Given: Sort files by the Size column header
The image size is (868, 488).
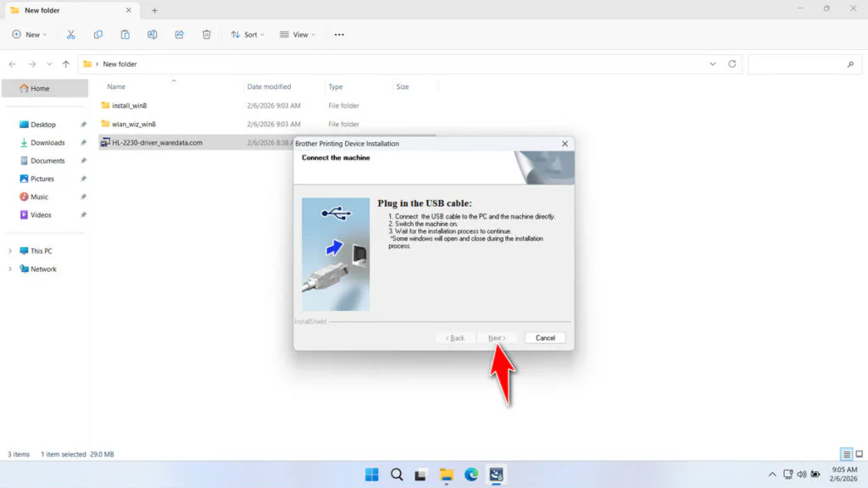Looking at the screenshot, I should coord(404,86).
